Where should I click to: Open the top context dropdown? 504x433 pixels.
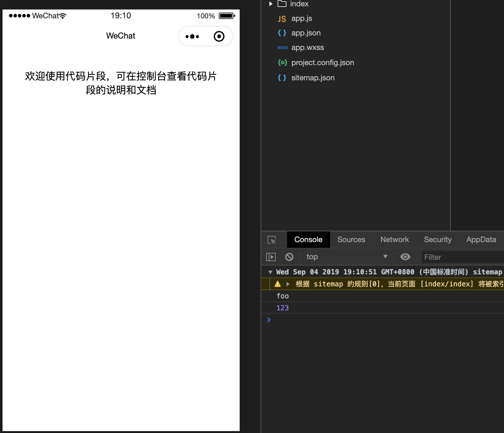click(347, 257)
